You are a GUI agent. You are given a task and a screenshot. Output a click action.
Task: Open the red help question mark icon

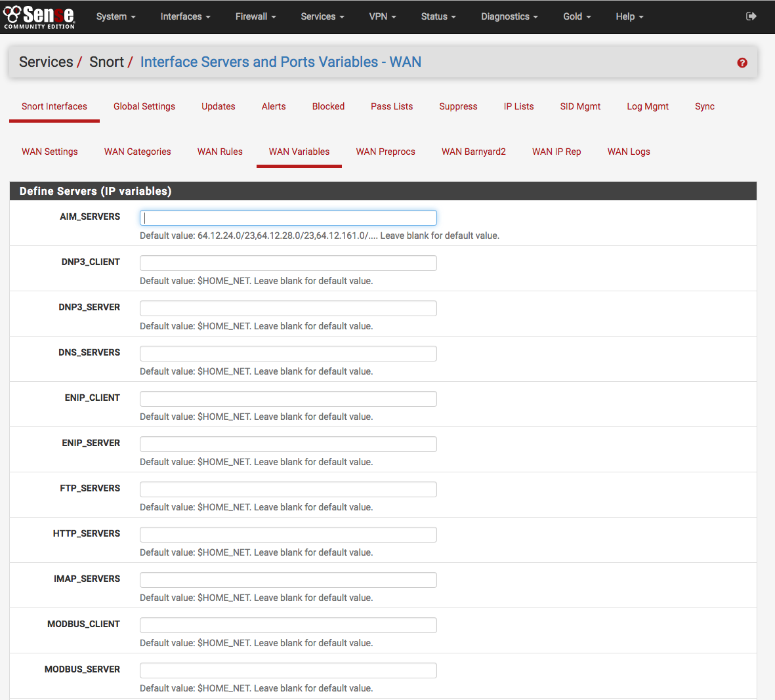pos(742,63)
